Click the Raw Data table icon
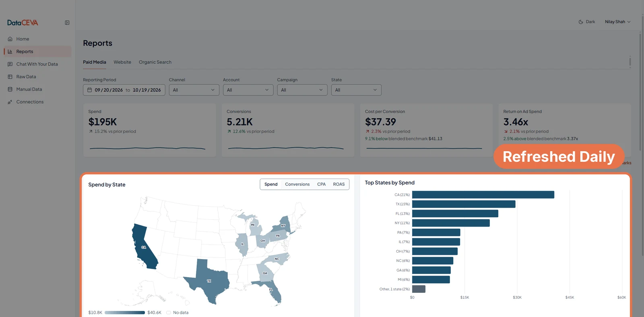Viewport: 644px width, 317px height. 10,77
